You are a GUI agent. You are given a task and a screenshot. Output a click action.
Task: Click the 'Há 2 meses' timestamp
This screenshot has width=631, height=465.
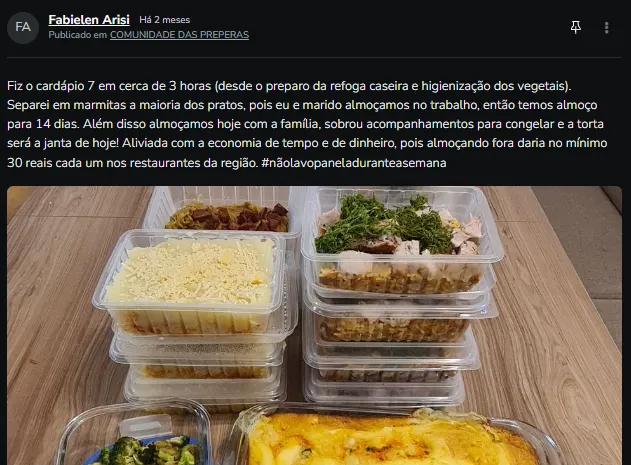point(165,20)
